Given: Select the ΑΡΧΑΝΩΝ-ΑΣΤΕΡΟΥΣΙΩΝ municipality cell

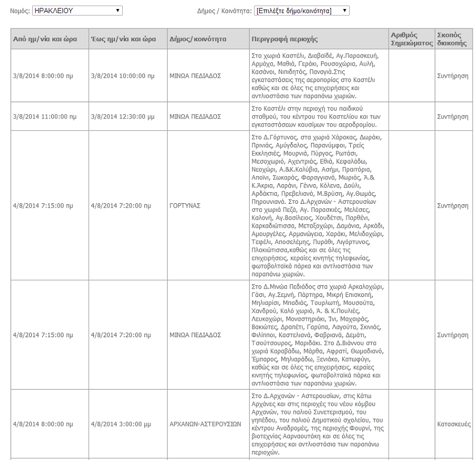Looking at the screenshot, I should [205, 424].
